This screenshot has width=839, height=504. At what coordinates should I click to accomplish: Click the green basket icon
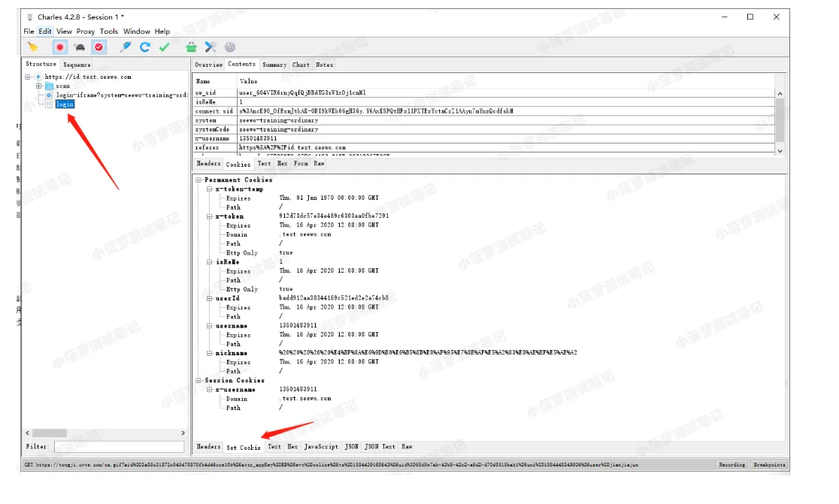191,47
